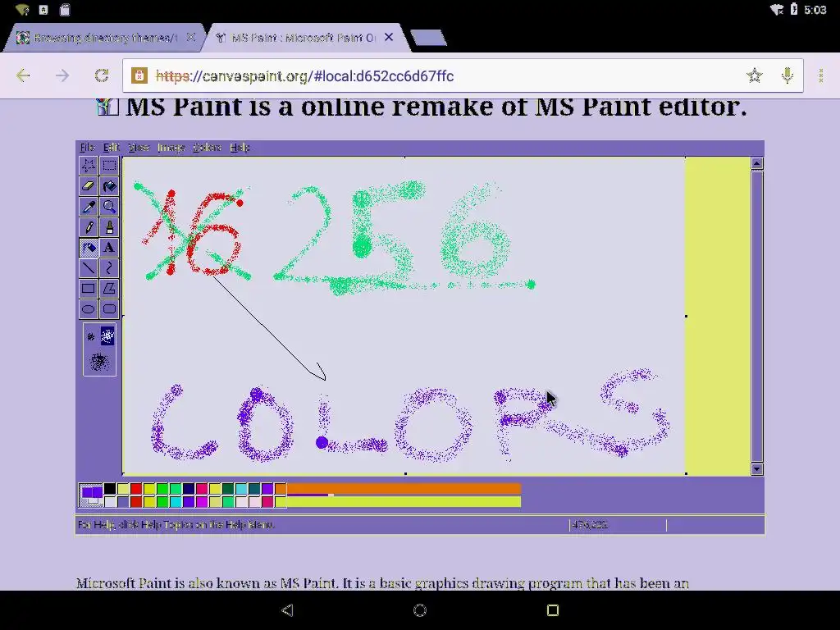Click the canvas scrollbar down arrow
Viewport: 840px width, 630px height.
coord(756,469)
